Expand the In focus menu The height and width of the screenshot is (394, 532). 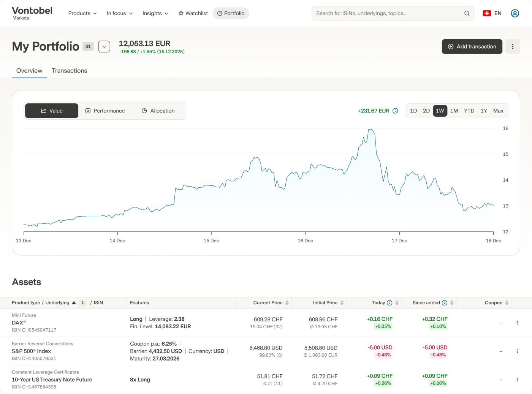[x=120, y=13]
